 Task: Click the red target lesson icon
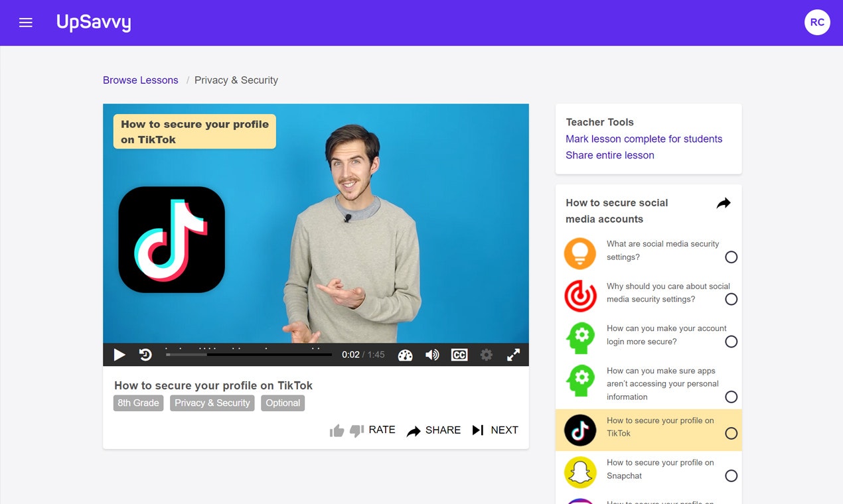[x=580, y=296]
